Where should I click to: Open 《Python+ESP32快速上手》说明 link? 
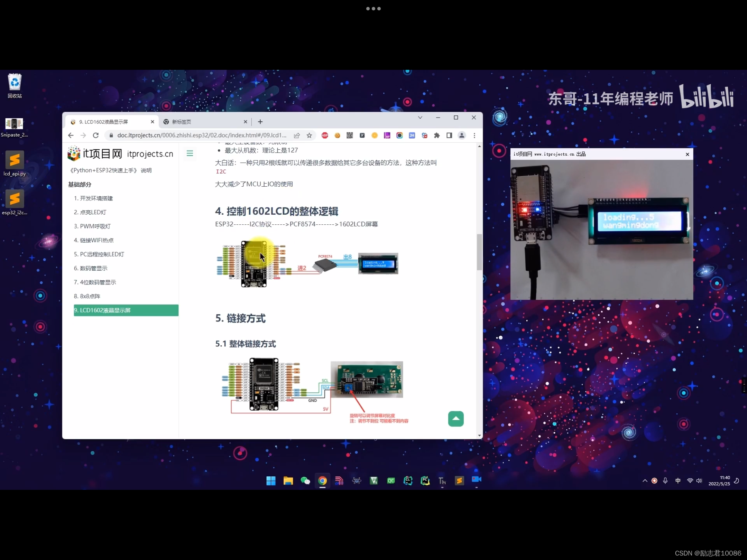point(111,170)
